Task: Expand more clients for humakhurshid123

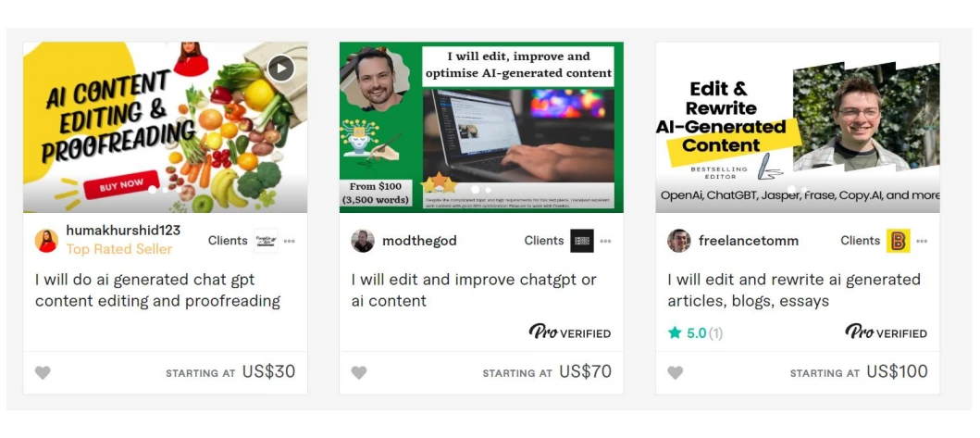Action: pos(289,241)
